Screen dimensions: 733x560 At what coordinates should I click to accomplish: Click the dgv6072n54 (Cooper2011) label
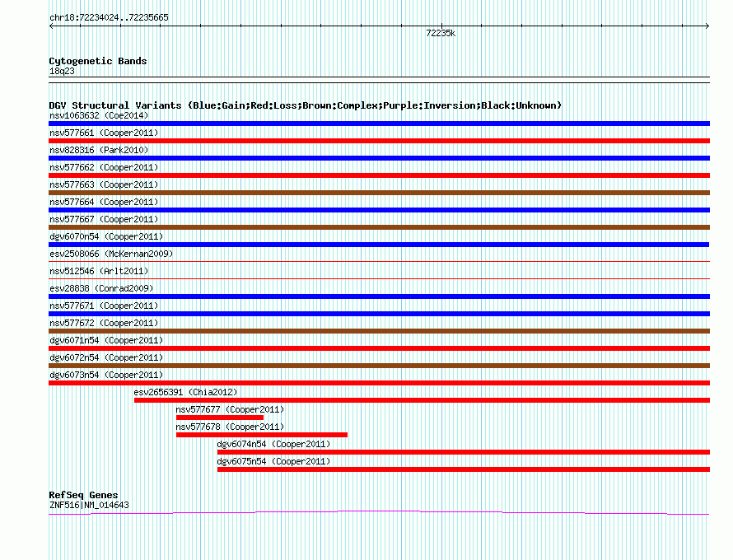tap(106, 357)
